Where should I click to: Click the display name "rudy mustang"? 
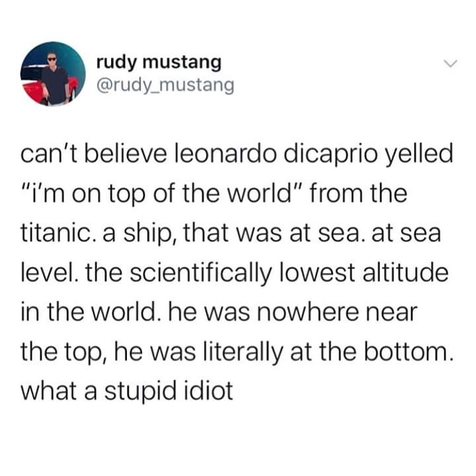(x=159, y=63)
